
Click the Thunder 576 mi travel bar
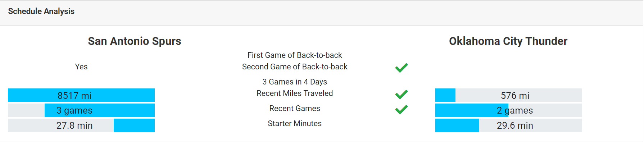508,95
